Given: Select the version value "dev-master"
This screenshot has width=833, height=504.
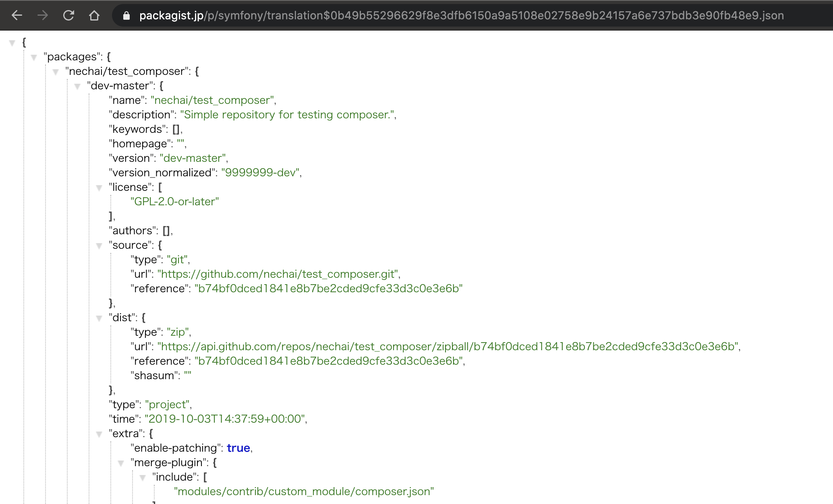Looking at the screenshot, I should (x=193, y=158).
